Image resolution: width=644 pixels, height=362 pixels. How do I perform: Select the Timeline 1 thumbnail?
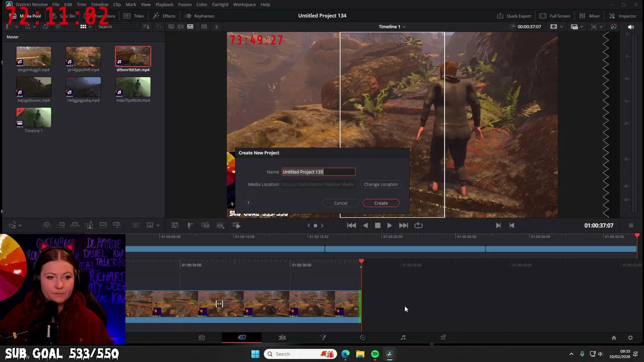(34, 118)
